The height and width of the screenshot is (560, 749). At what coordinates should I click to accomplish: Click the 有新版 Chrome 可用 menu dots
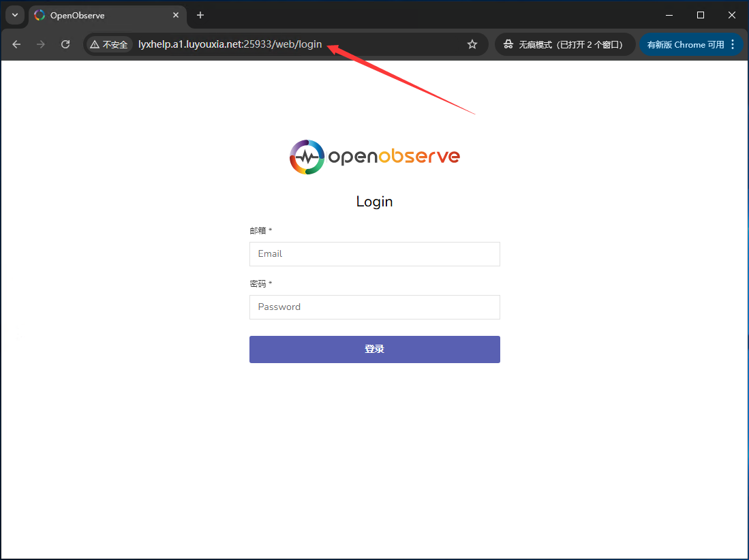(733, 44)
